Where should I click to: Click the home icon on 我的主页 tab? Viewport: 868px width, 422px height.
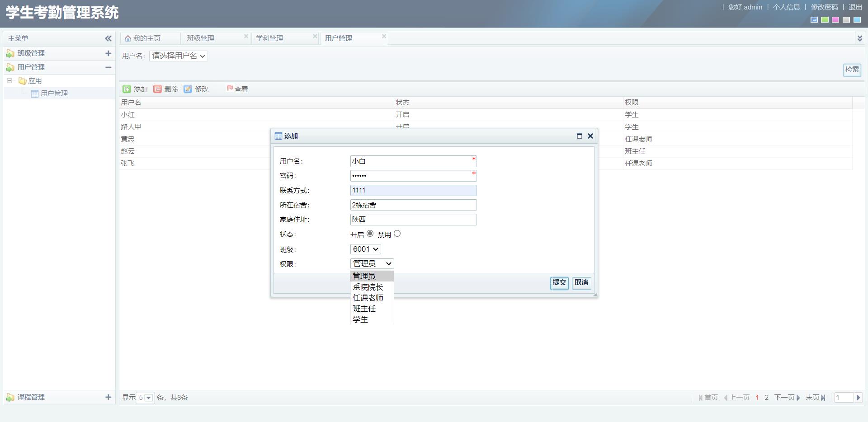click(x=128, y=38)
